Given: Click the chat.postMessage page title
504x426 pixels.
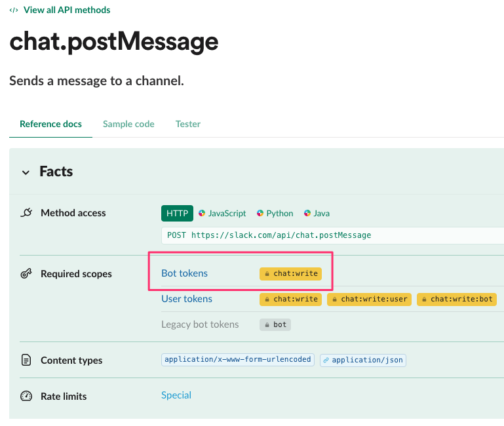Looking at the screenshot, I should (x=114, y=42).
